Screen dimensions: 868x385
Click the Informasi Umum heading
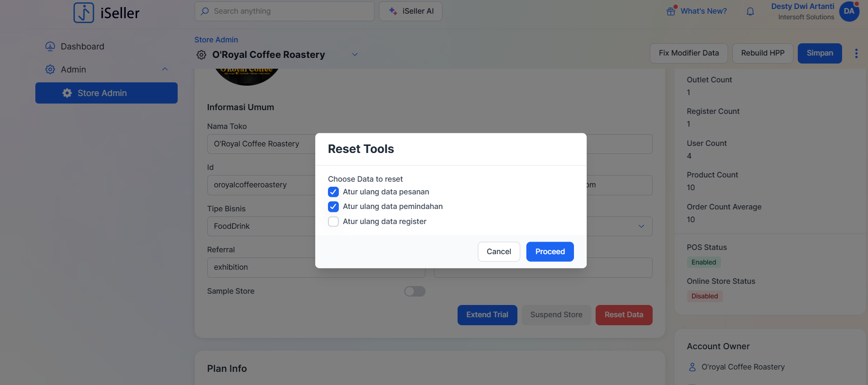click(241, 107)
